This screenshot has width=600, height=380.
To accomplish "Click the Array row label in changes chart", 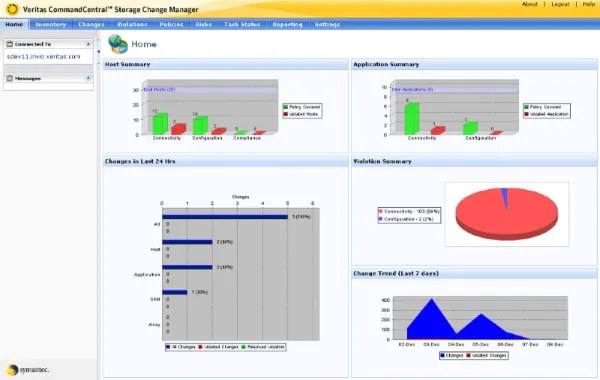I will [154, 325].
